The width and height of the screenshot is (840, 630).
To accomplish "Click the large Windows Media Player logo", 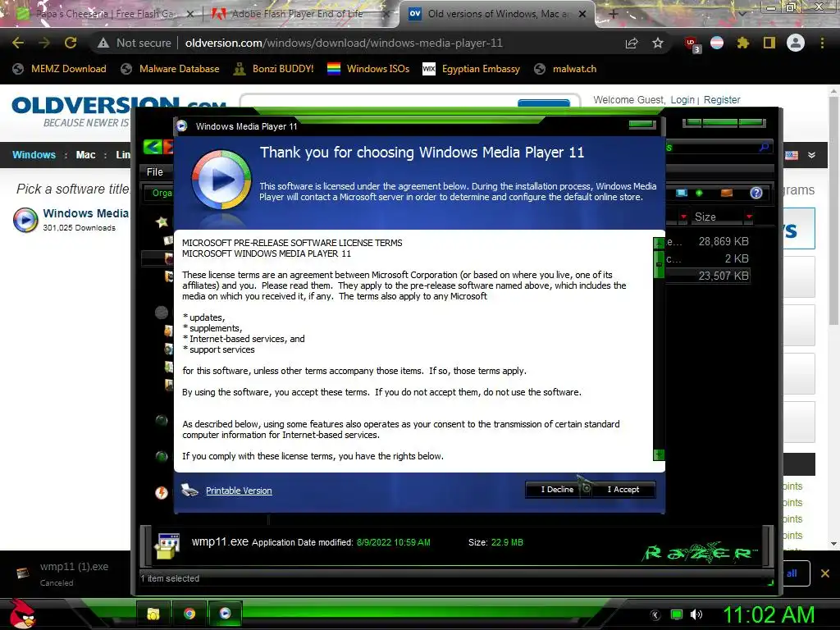I will tap(221, 180).
